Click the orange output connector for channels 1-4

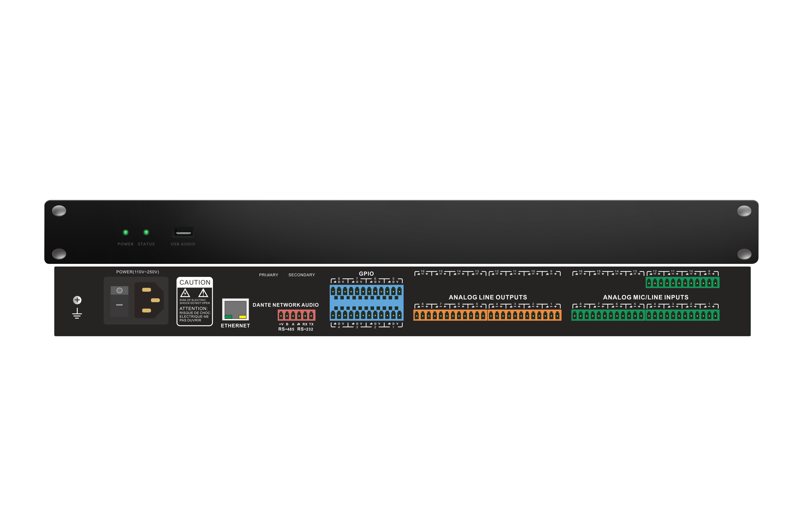[x=525, y=315]
